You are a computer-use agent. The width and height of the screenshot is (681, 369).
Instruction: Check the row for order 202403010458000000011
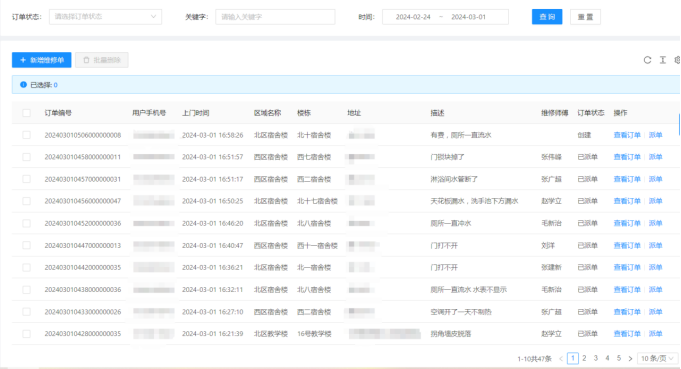tap(26, 157)
